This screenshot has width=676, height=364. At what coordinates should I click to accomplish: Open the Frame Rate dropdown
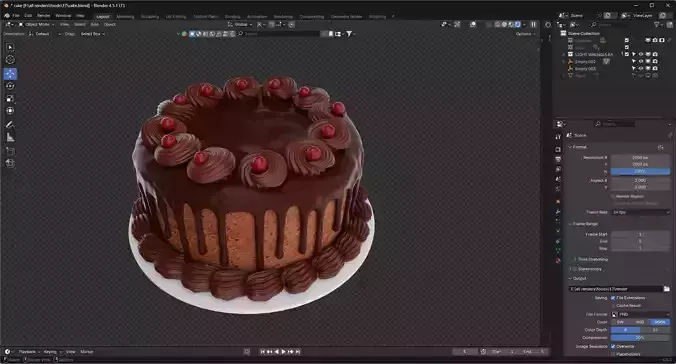click(641, 212)
